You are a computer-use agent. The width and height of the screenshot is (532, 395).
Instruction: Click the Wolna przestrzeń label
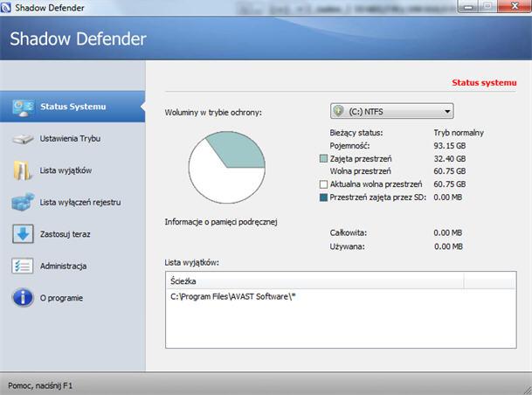pyautogui.click(x=360, y=171)
